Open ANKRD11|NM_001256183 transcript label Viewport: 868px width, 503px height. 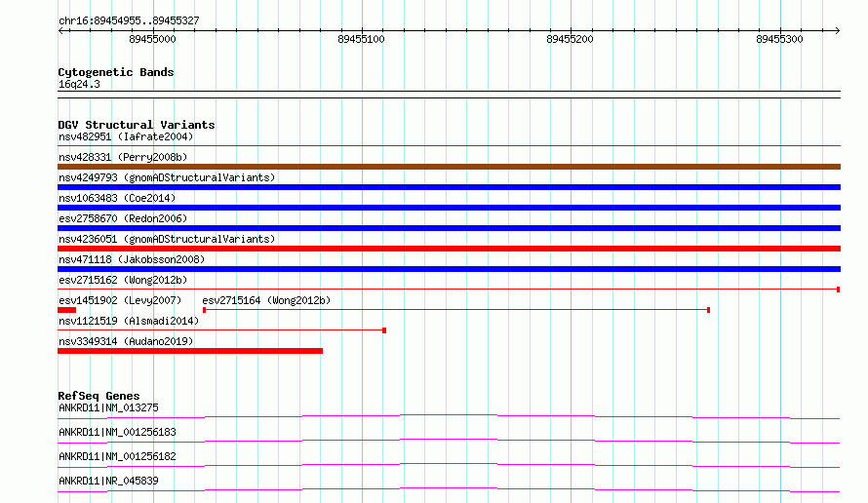117,432
